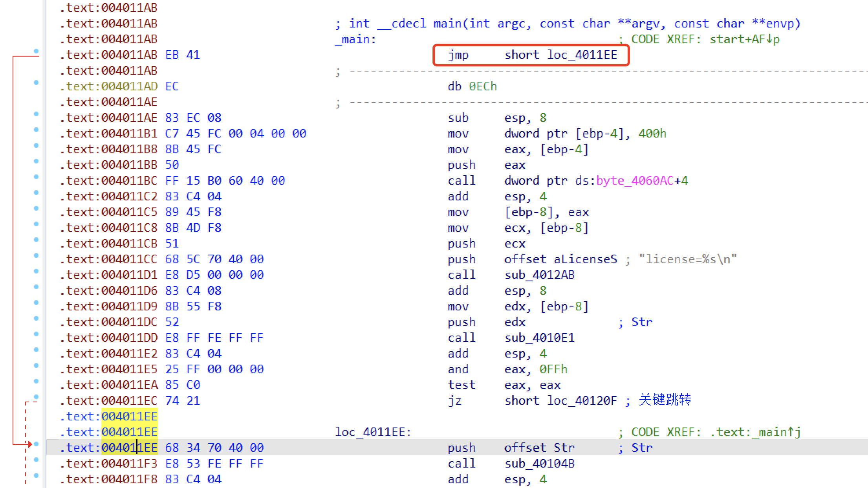Click the _main: label
The image size is (868, 488).
[x=355, y=39]
